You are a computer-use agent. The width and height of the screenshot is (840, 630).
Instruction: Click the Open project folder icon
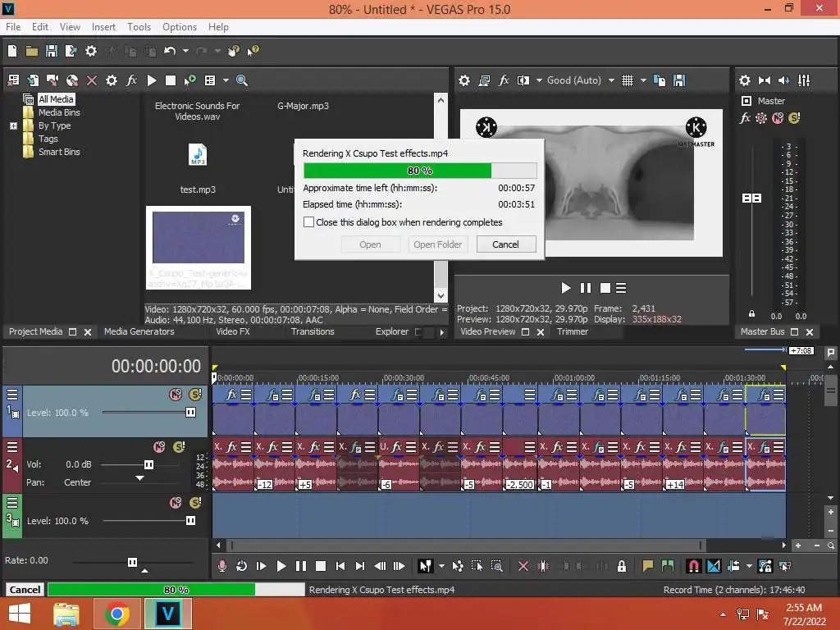coord(32,51)
